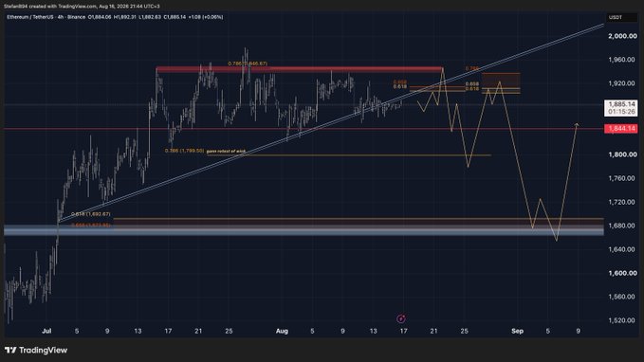Screen dimensions: 644x362
Task: Select the 1,800.00 price axis label
Action: pos(622,154)
